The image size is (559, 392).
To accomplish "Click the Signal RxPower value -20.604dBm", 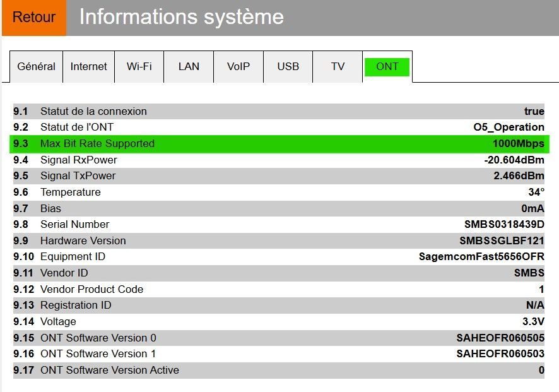I will [x=514, y=160].
